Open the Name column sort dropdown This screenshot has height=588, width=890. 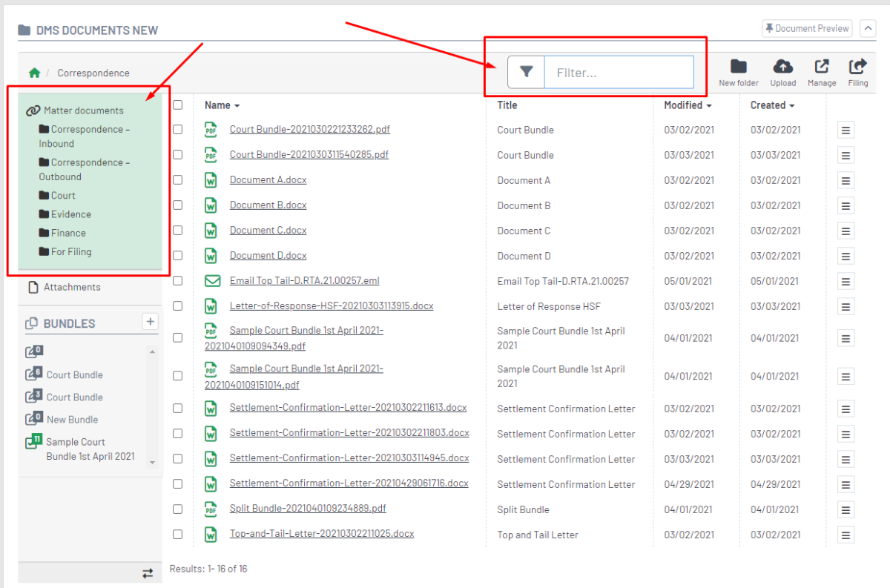pyautogui.click(x=236, y=105)
